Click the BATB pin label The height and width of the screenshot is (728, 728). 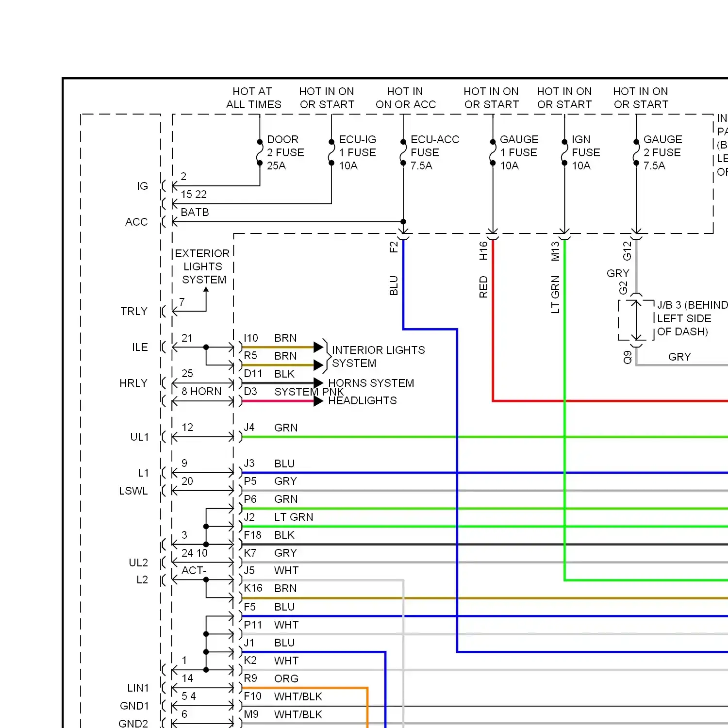(195, 212)
